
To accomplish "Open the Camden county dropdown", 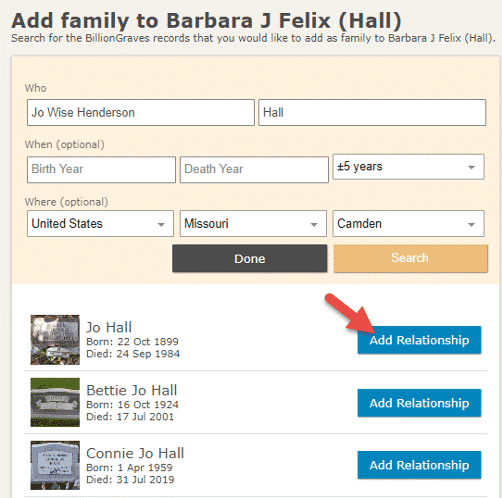I will tap(408, 223).
